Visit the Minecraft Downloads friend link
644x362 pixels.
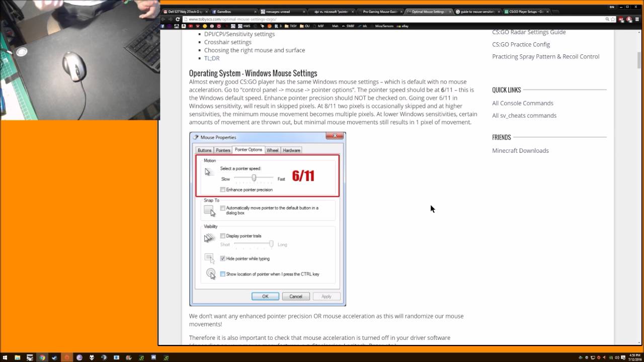[x=520, y=151]
